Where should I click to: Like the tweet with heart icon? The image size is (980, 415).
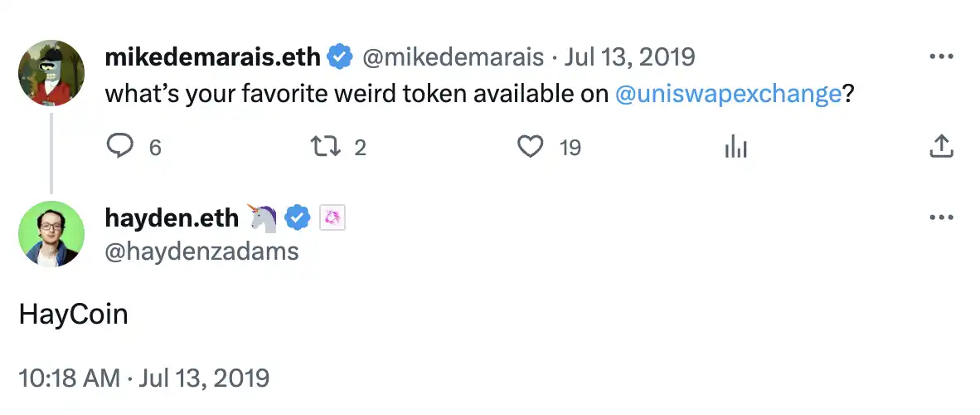[529, 147]
